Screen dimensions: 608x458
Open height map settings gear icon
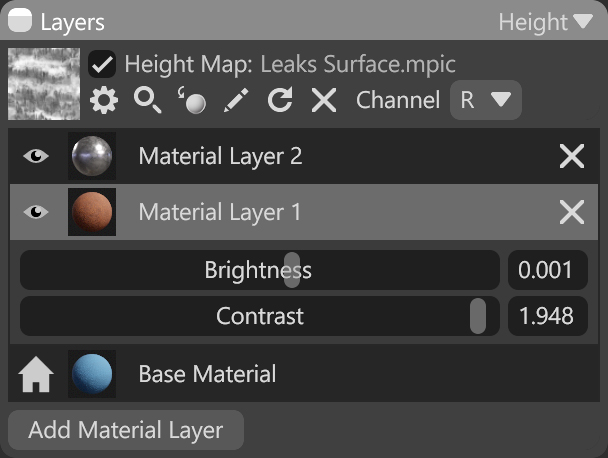(x=104, y=100)
